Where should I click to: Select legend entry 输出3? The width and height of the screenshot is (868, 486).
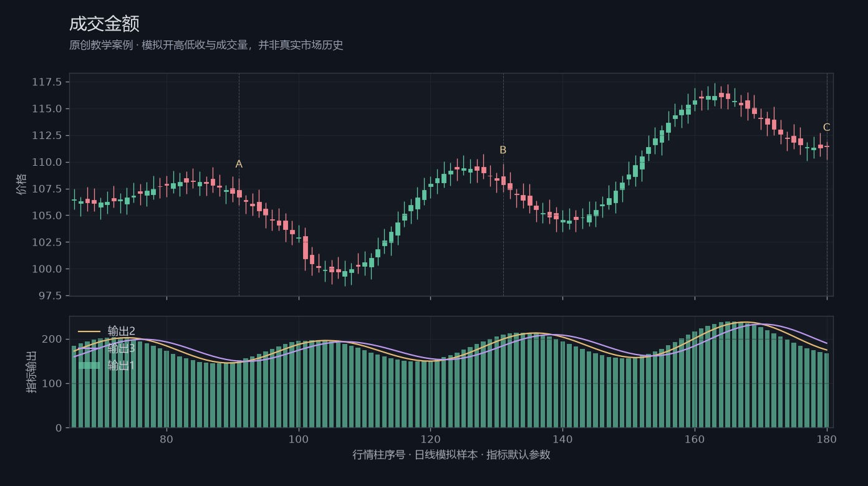click(x=122, y=348)
